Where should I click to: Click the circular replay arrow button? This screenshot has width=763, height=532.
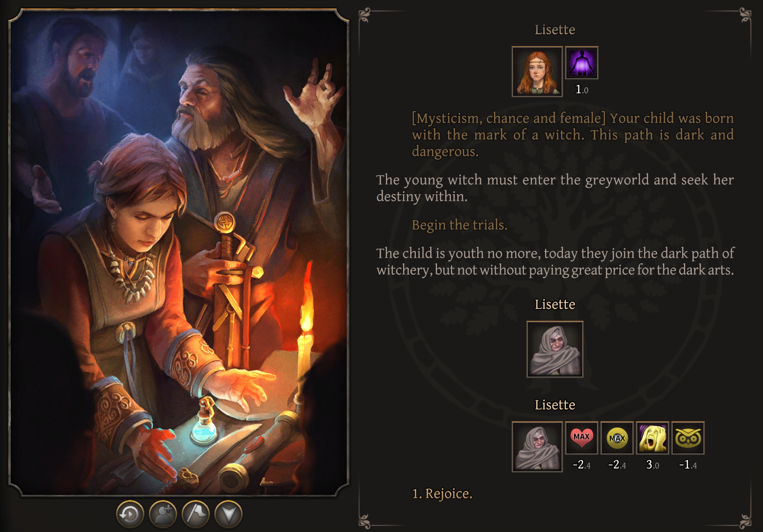(x=130, y=514)
